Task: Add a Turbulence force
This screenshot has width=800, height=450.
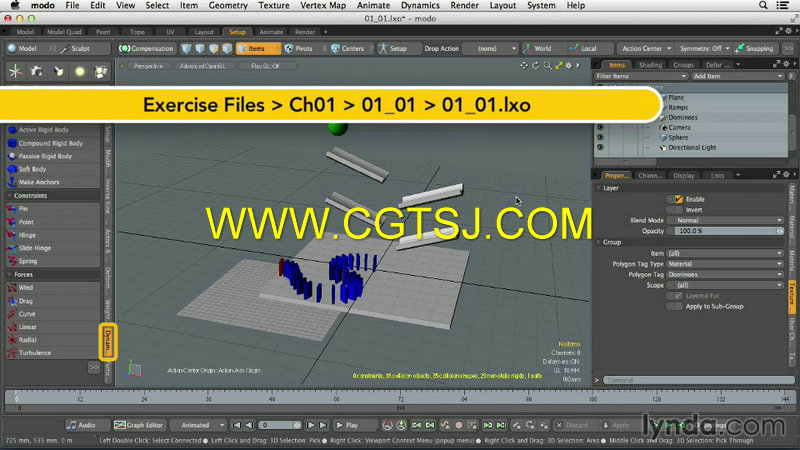Action: 53,353
